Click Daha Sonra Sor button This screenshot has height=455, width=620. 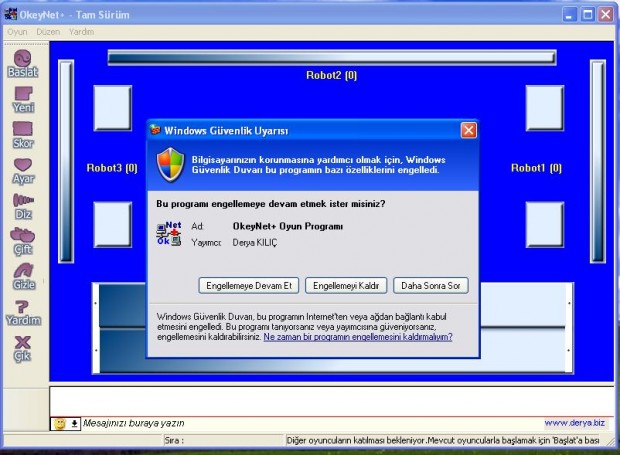point(431,285)
